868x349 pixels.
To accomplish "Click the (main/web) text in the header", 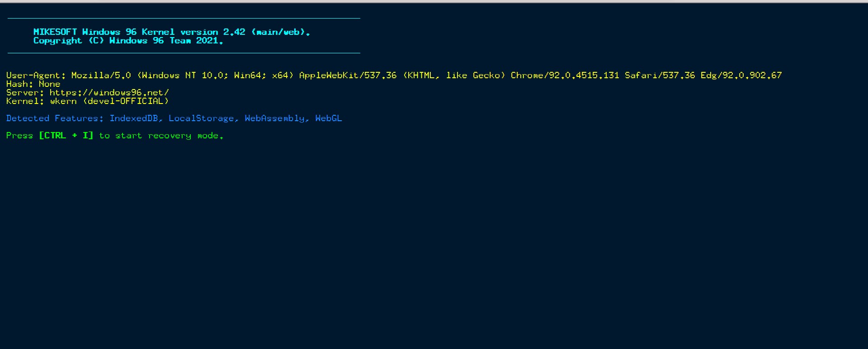I will pos(279,32).
